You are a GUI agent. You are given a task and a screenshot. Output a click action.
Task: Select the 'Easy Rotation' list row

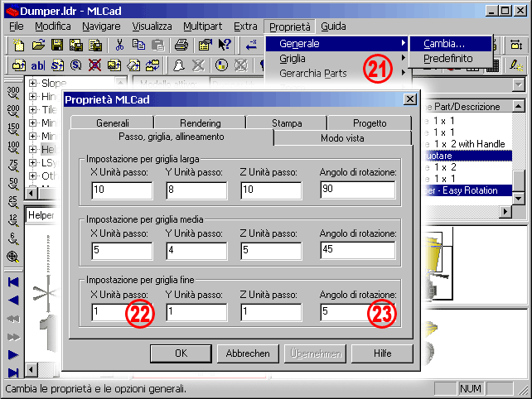pyautogui.click(x=467, y=190)
